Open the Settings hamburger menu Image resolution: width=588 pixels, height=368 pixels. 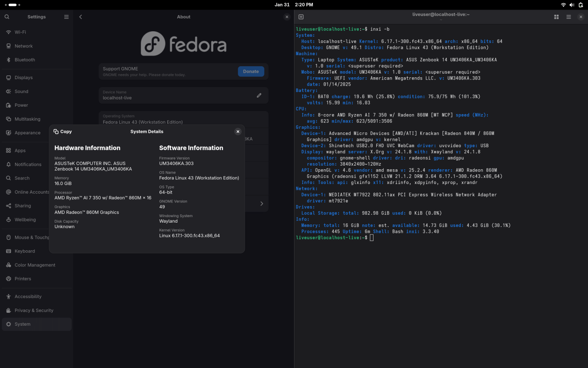coord(66,17)
